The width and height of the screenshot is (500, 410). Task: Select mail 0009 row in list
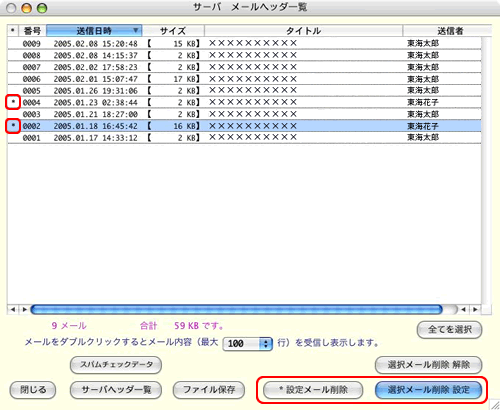pyautogui.click(x=244, y=43)
